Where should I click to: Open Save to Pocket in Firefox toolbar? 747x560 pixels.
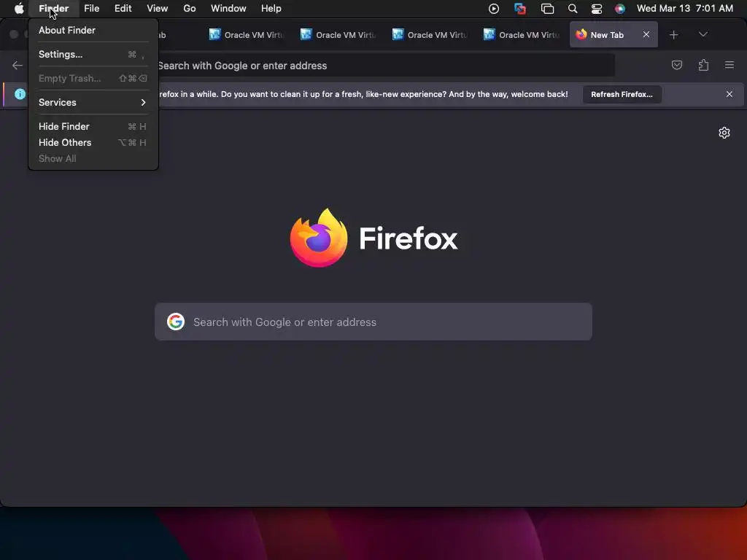tap(676, 65)
